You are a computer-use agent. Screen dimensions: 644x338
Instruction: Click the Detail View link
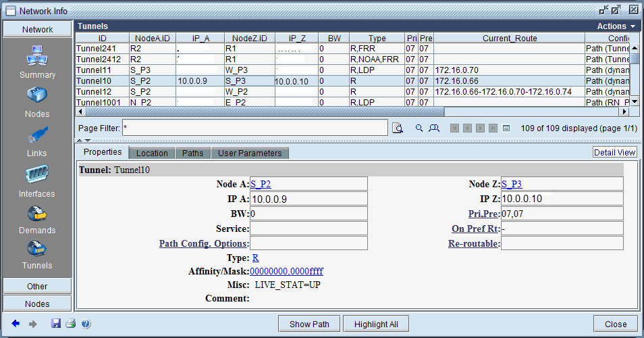click(614, 152)
